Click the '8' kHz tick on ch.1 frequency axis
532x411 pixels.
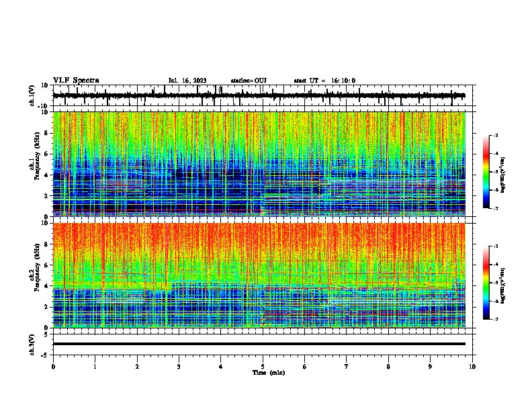click(x=46, y=133)
